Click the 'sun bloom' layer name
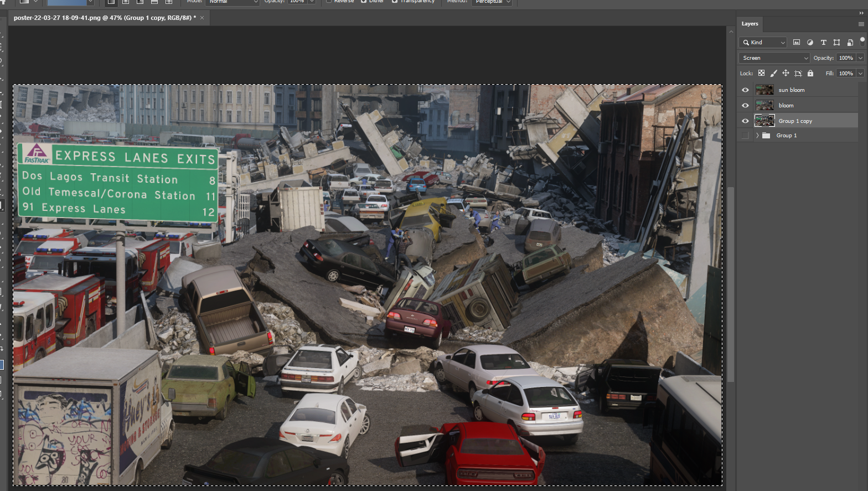The width and height of the screenshot is (868, 491). 792,90
